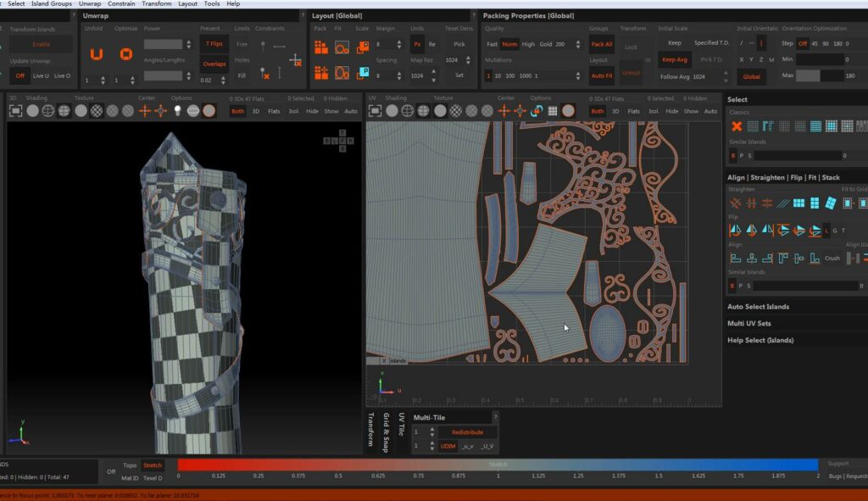
Task: Click the frame-view icon in the UV viewport toolbar
Action: (375, 111)
